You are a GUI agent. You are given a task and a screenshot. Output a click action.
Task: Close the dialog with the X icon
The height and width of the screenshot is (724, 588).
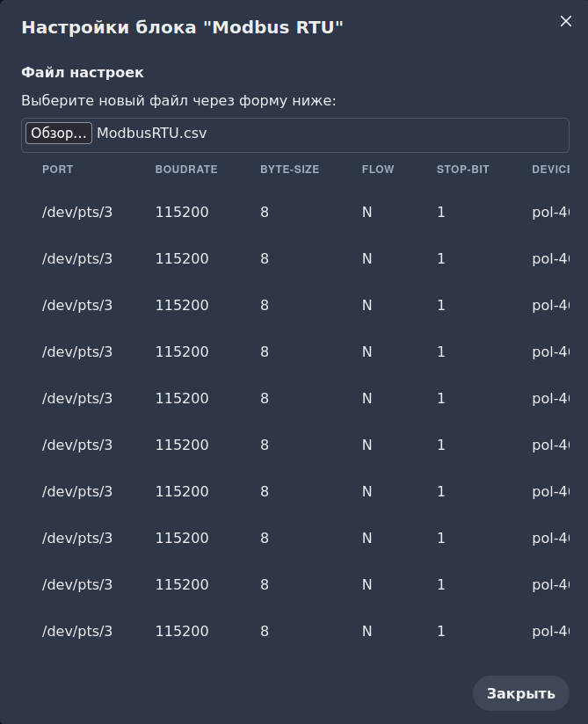pos(566,21)
